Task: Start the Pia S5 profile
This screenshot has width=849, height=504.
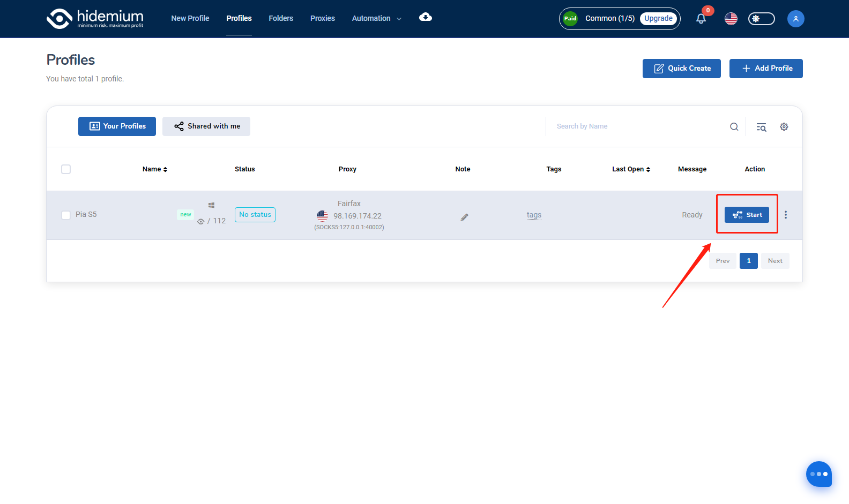Action: (747, 215)
